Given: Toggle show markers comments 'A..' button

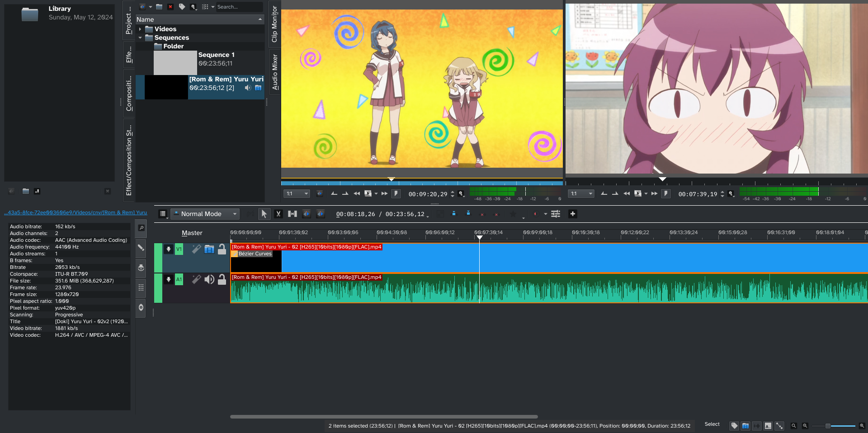Looking at the screenshot, I should click(768, 426).
